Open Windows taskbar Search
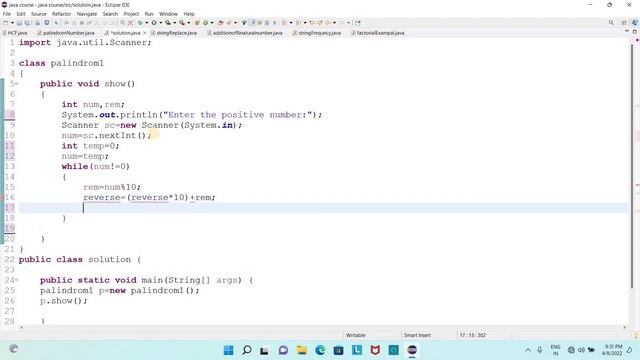 (247, 350)
